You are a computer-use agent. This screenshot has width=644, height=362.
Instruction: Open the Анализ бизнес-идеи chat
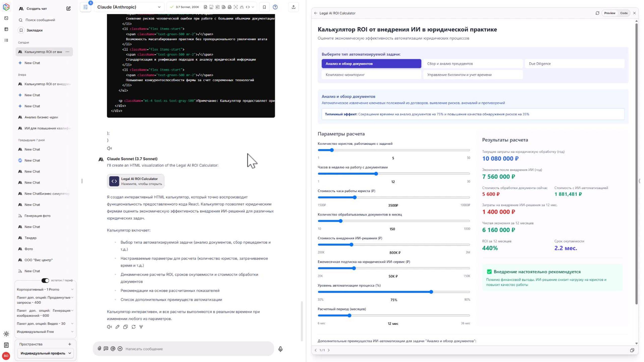click(x=41, y=117)
